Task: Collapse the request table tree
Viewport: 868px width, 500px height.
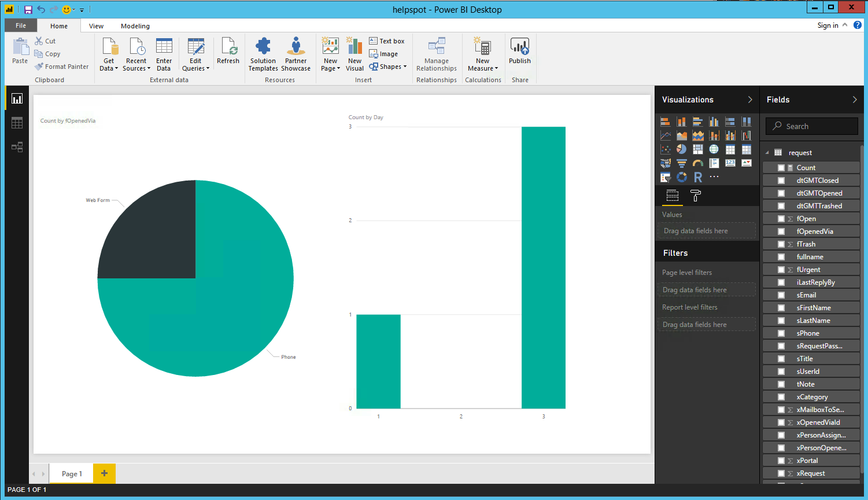Action: click(x=767, y=153)
